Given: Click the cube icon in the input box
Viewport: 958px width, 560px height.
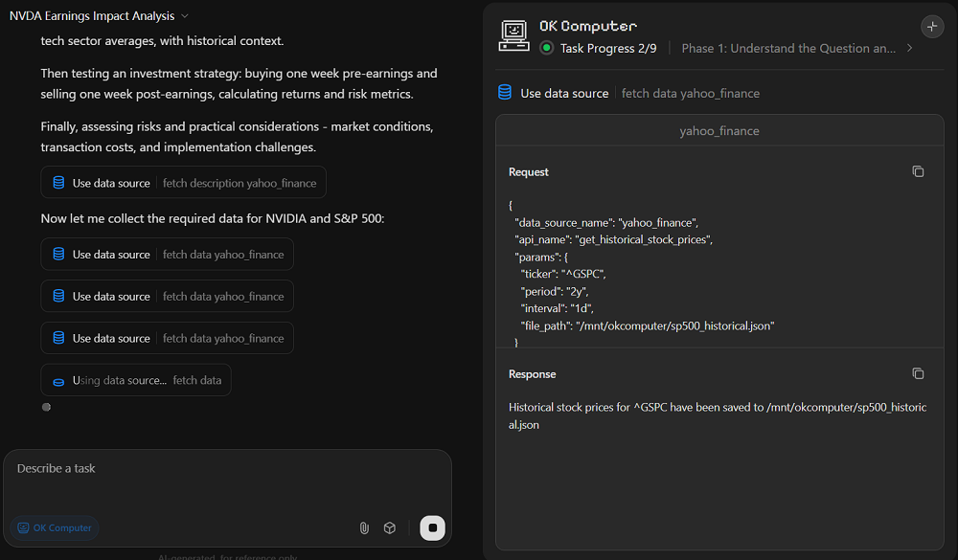Looking at the screenshot, I should pyautogui.click(x=390, y=527).
